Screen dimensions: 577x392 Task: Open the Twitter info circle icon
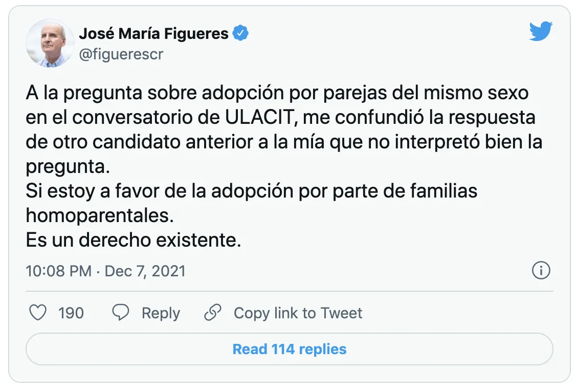coord(541,270)
